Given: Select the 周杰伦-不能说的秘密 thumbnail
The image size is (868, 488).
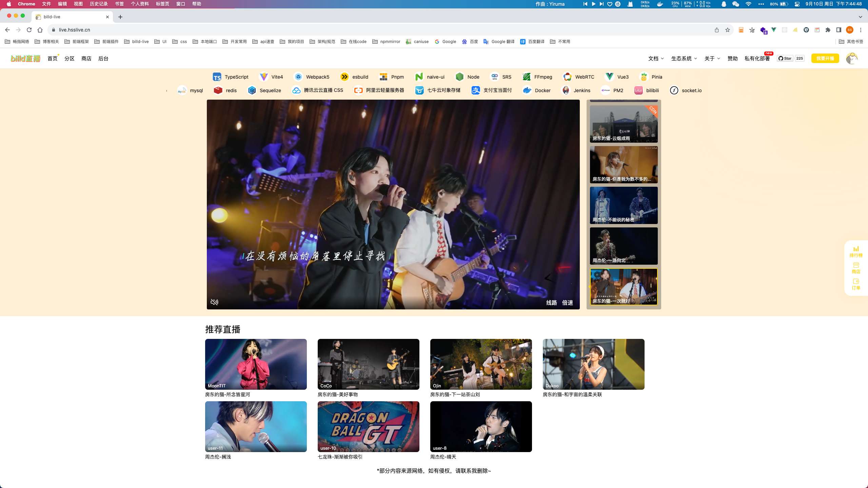Looking at the screenshot, I should pyautogui.click(x=624, y=205).
